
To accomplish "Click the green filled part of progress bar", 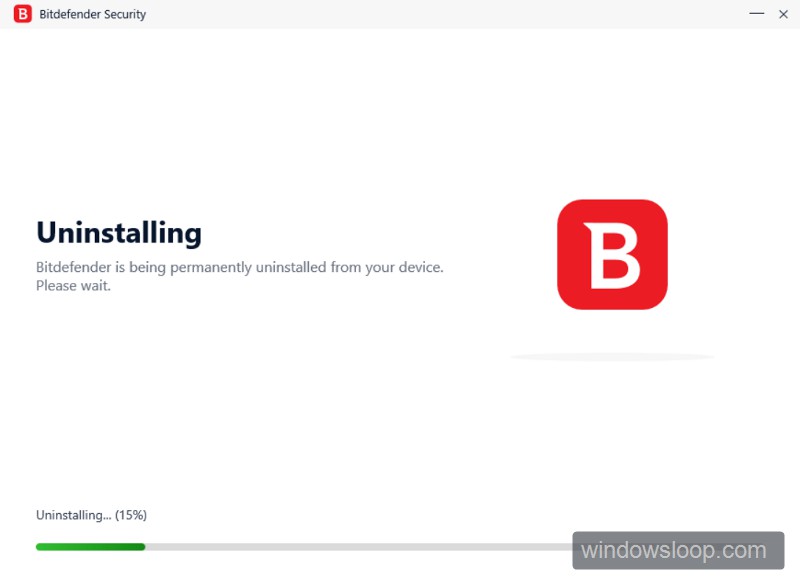I will (x=90, y=547).
